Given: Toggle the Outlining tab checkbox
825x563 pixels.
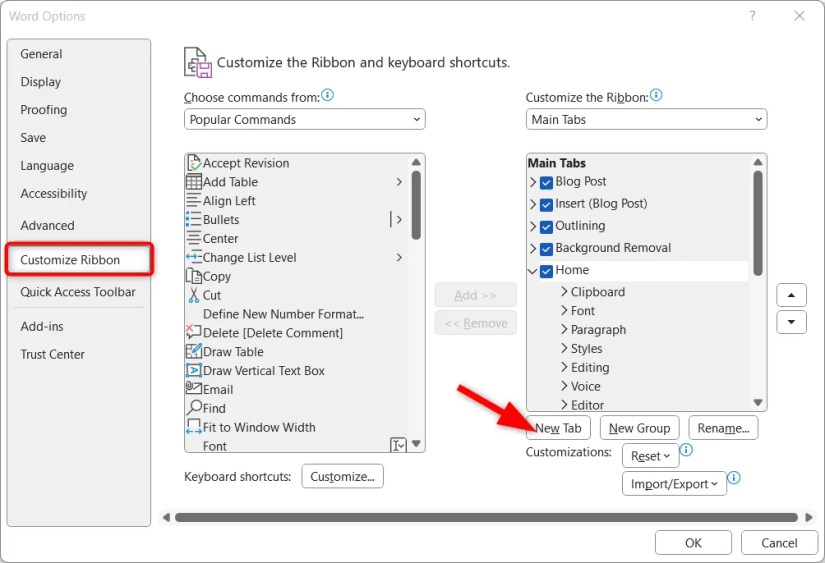Looking at the screenshot, I should pos(547,226).
